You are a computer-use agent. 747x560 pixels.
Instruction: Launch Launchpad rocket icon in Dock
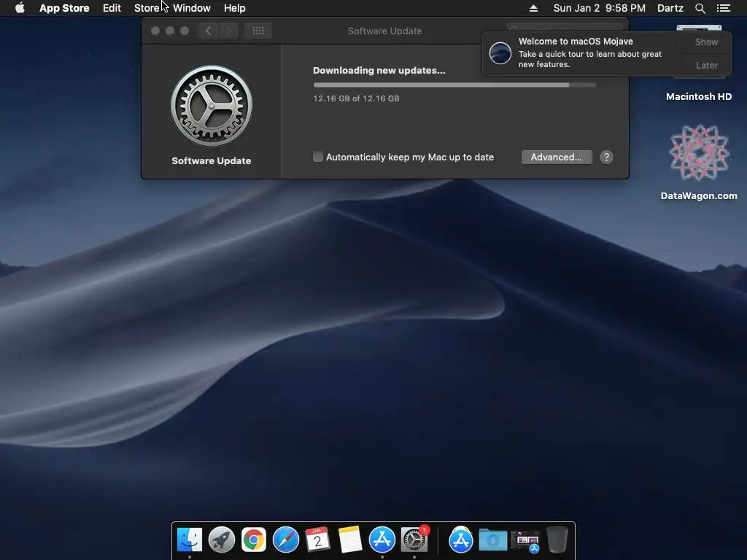222,540
